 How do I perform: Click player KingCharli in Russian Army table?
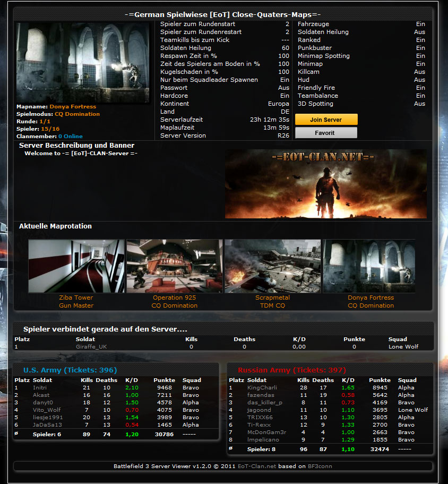(262, 387)
